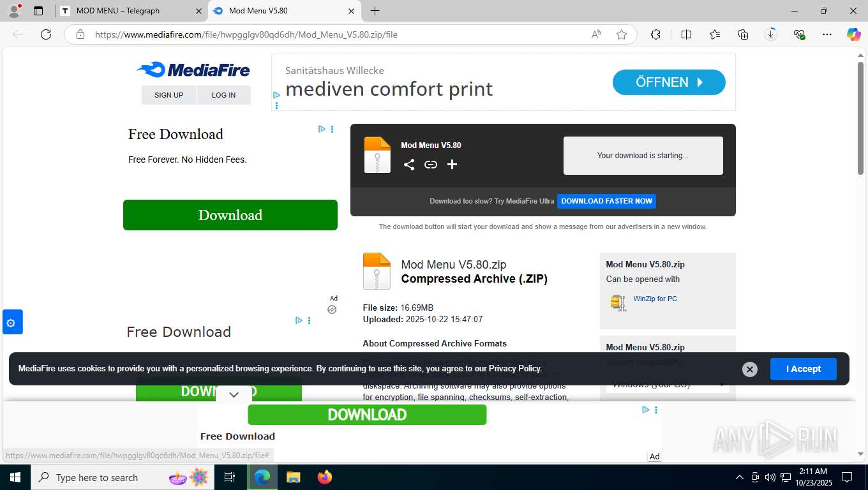Dismiss cookie banner with X icon
This screenshot has height=490, width=868.
point(750,369)
